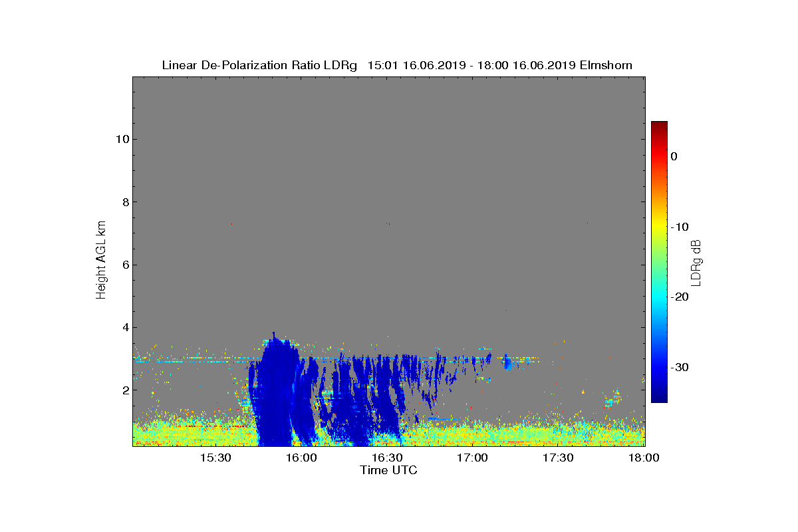Click the 'LDRg dB' colorbar label
Viewport: 798px width, 532px height.
pos(696,263)
